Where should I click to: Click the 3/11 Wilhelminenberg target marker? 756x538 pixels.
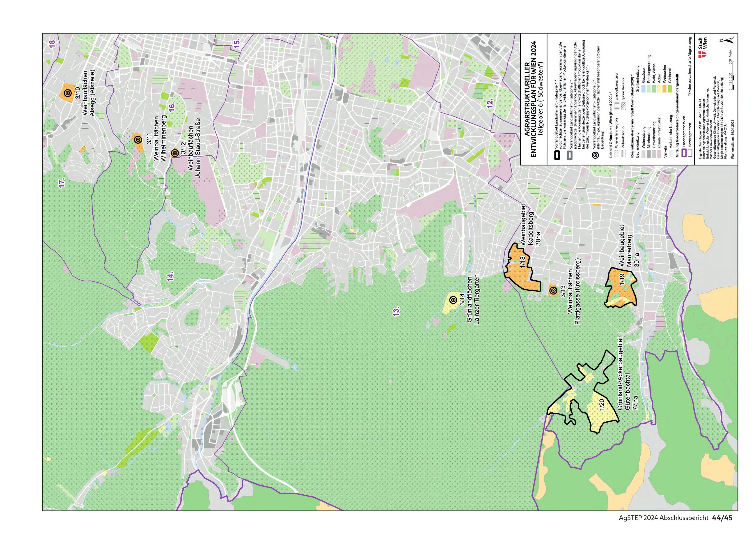pyautogui.click(x=138, y=140)
